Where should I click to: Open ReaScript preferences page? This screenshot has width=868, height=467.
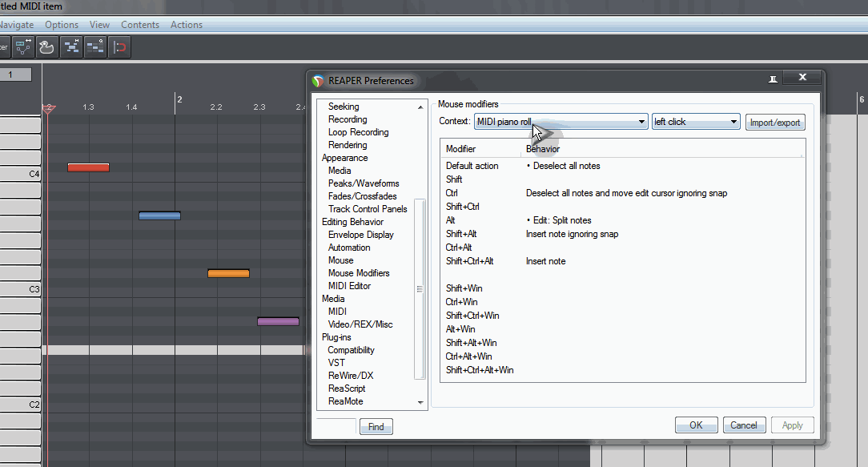click(347, 388)
